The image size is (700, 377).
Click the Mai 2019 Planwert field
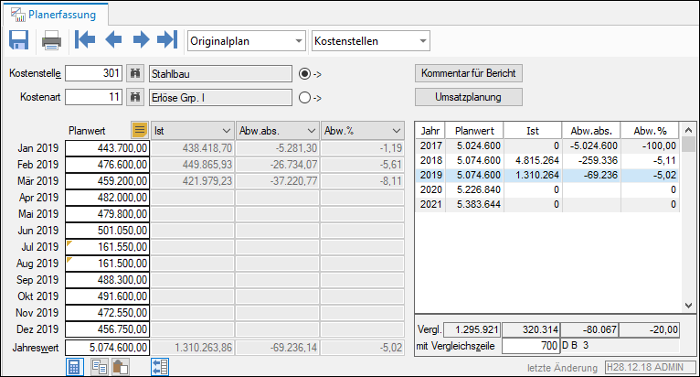(x=108, y=214)
